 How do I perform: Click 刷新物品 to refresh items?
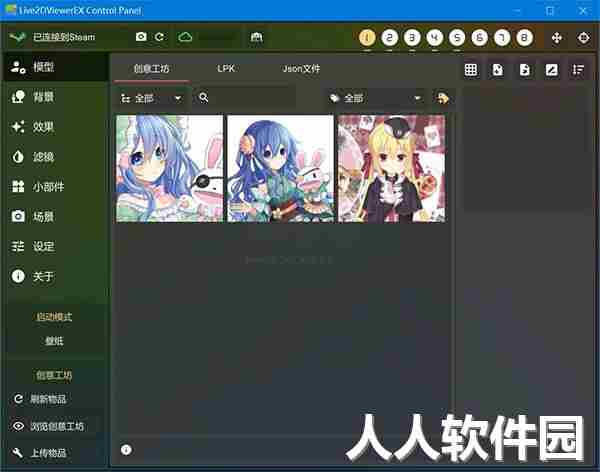55,399
